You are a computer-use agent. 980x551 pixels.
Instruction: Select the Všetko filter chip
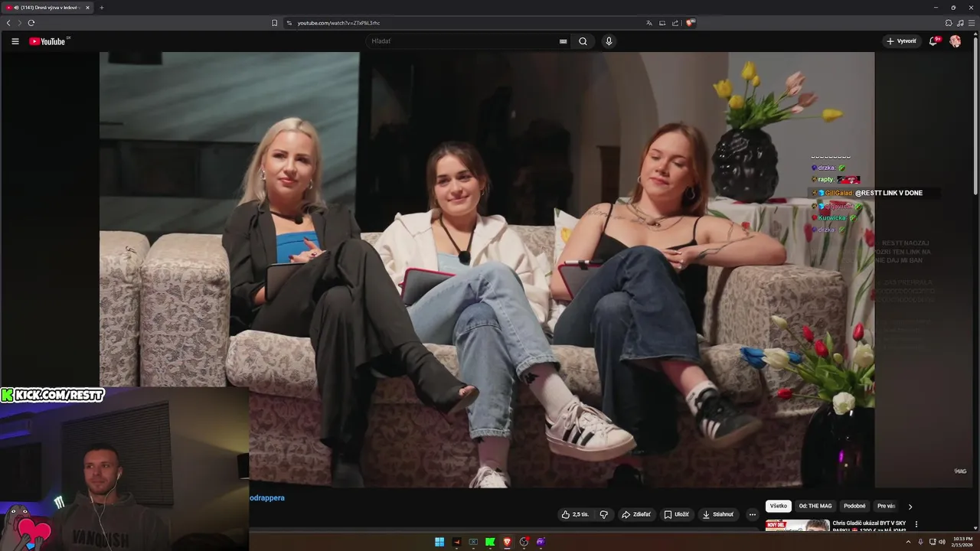point(779,506)
